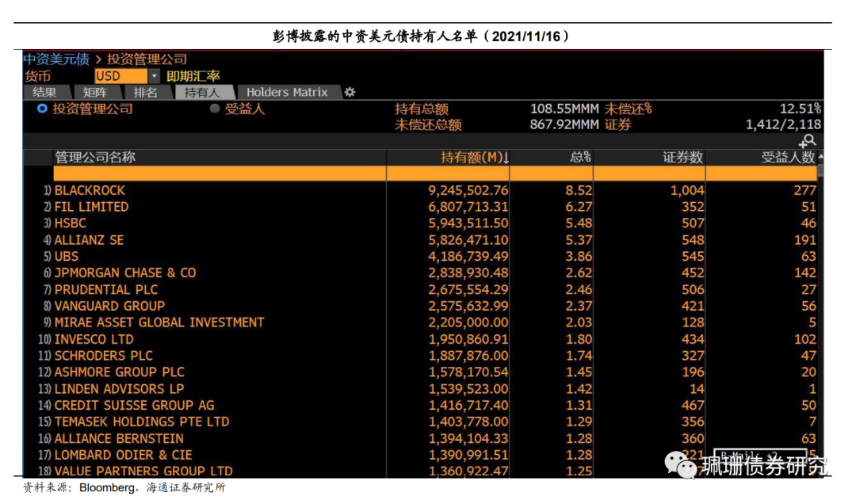Sort by the 受益人数 column header
This screenshot has width=856, height=504.
pos(788,157)
